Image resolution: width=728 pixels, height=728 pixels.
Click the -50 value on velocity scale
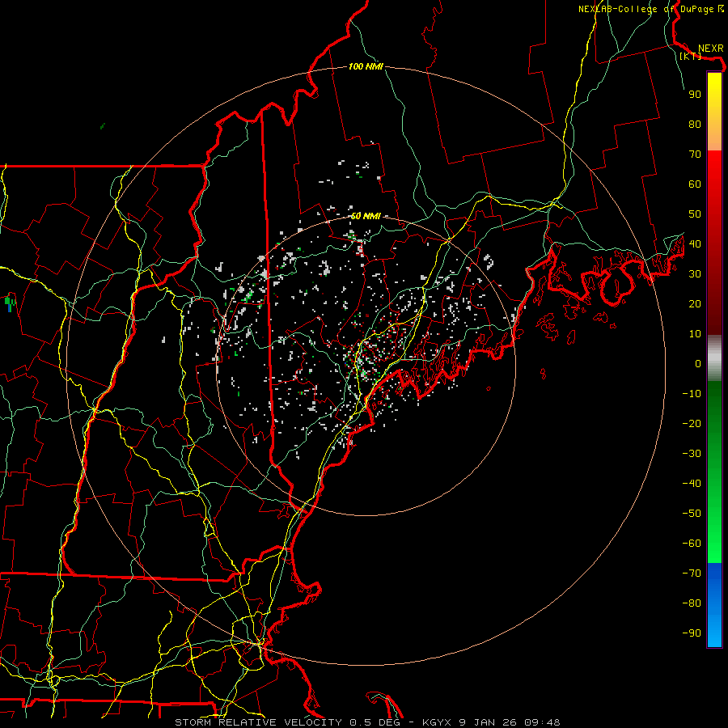click(692, 514)
